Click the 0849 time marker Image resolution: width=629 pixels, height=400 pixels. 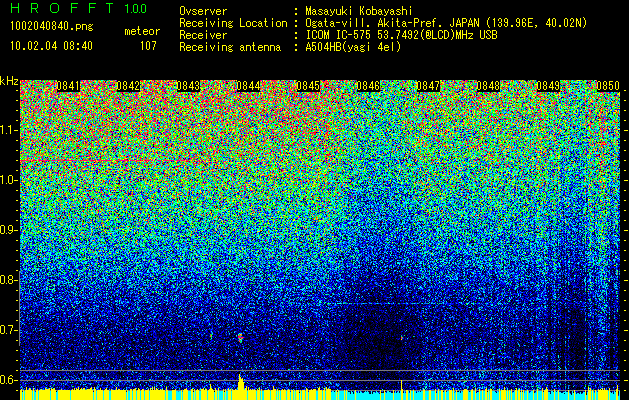pos(548,86)
